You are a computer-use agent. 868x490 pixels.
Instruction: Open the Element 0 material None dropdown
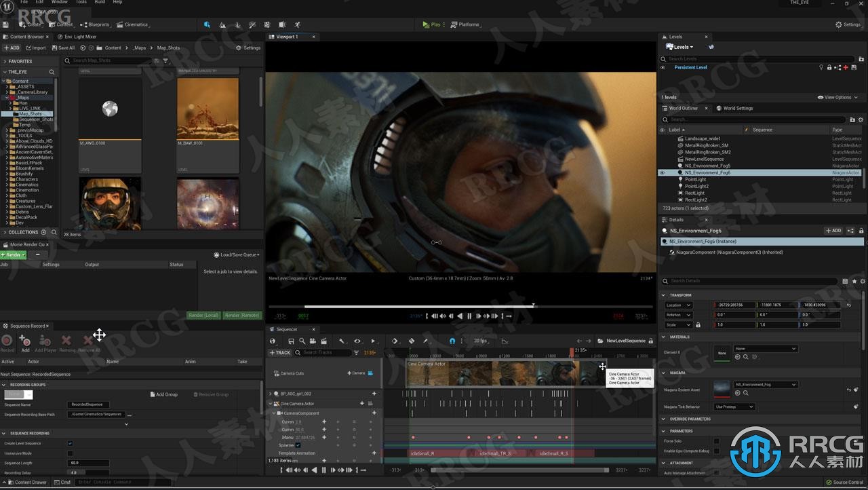[766, 349]
